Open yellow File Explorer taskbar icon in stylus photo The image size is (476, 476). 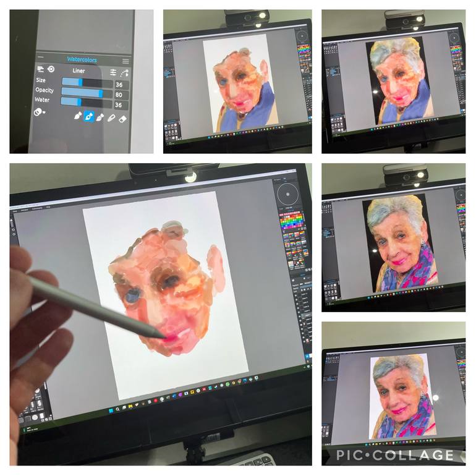tap(130, 406)
